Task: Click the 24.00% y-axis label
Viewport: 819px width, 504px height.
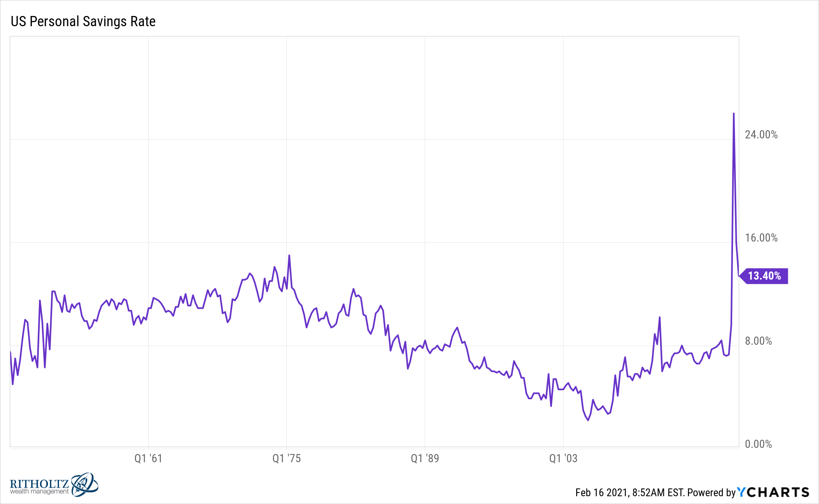Action: pyautogui.click(x=761, y=135)
